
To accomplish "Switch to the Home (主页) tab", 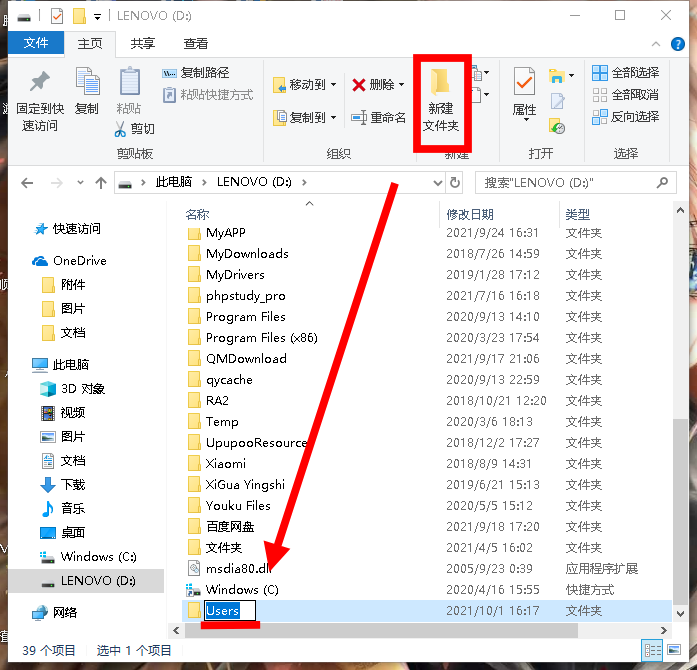I will (90, 44).
